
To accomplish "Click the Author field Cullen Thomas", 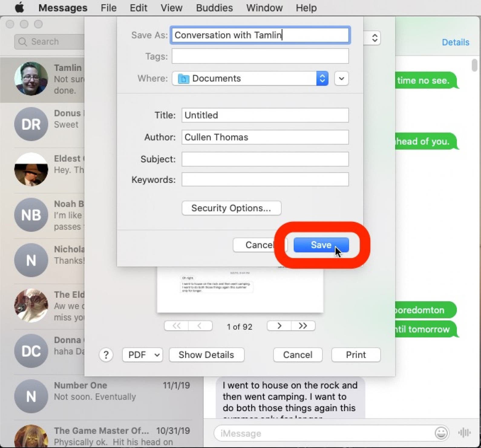I will (265, 137).
